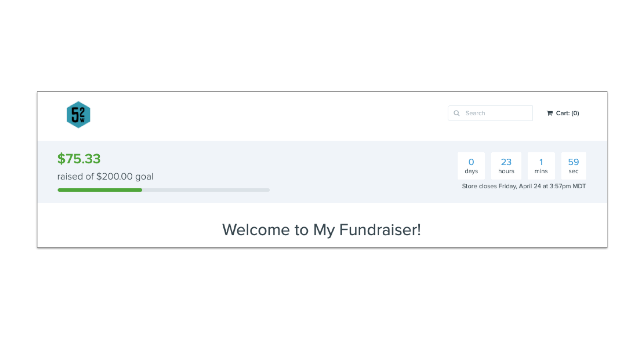
Task: Click the 0 days countdown box
Action: point(471,166)
